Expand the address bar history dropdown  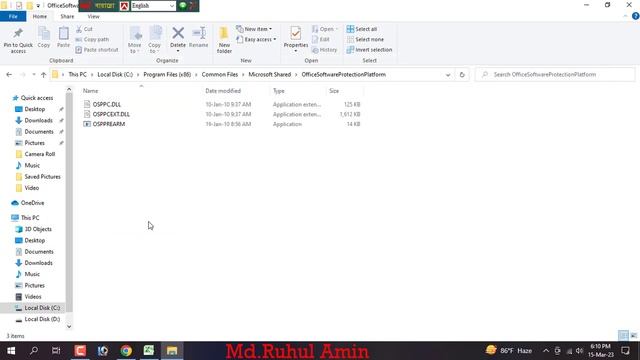tap(448, 75)
